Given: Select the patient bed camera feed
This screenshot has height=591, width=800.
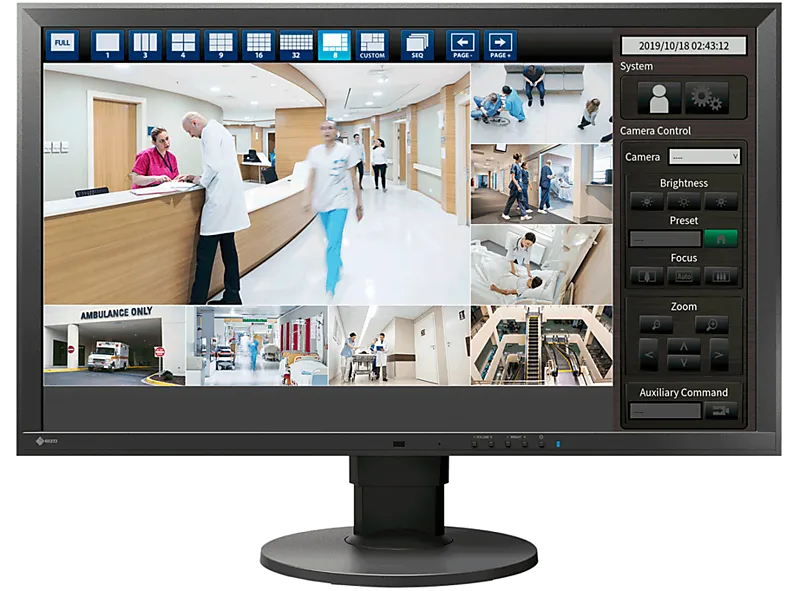Looking at the screenshot, I should click(x=541, y=264).
